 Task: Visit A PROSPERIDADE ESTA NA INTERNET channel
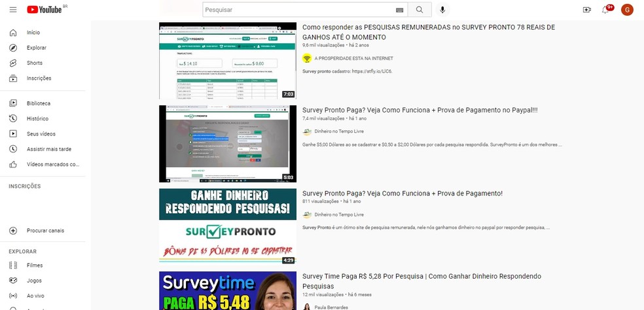tap(353, 58)
